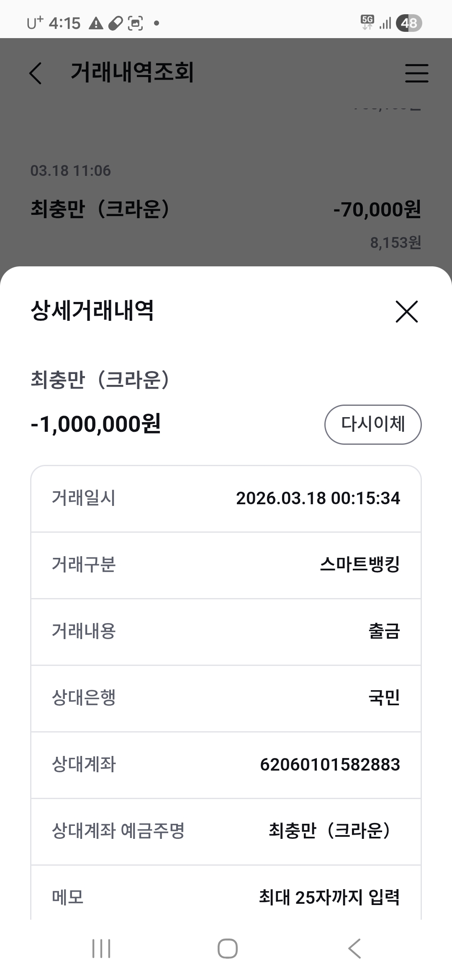Tap the warning triangle status icon
The height and width of the screenshot is (980, 452).
coord(96,23)
